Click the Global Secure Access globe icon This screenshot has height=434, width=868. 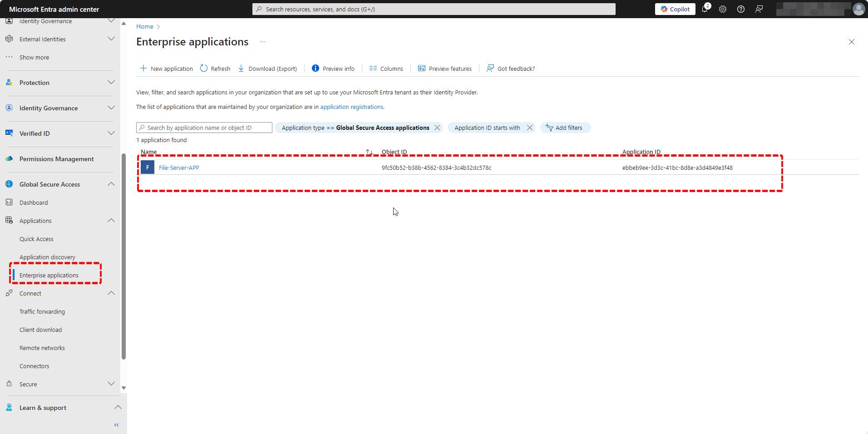pyautogui.click(x=9, y=184)
